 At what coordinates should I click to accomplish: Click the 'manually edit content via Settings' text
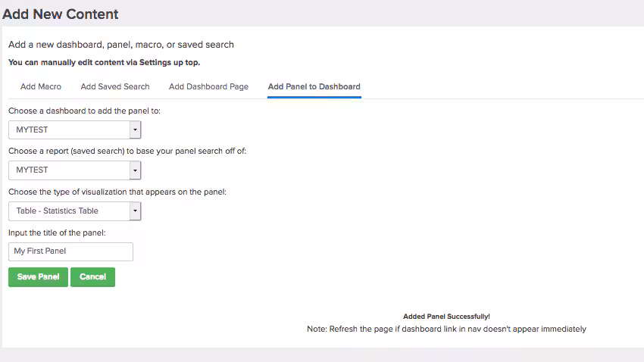104,62
